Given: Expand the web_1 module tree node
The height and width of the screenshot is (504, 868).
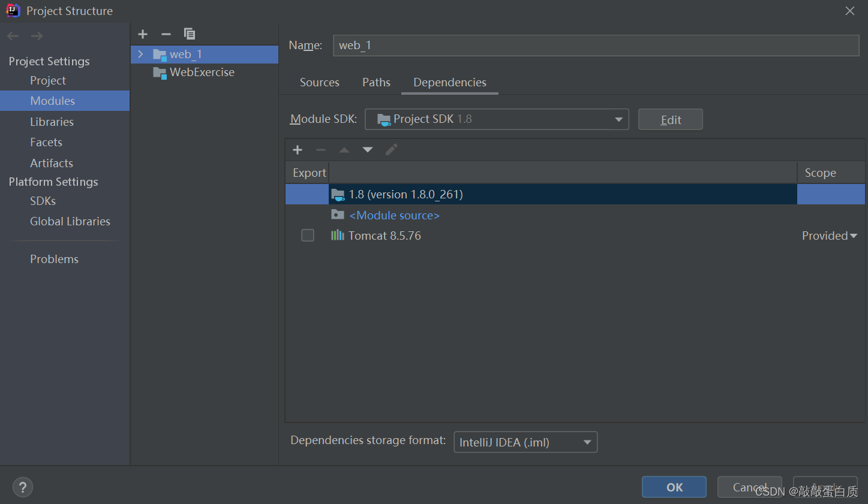Looking at the screenshot, I should click(140, 54).
